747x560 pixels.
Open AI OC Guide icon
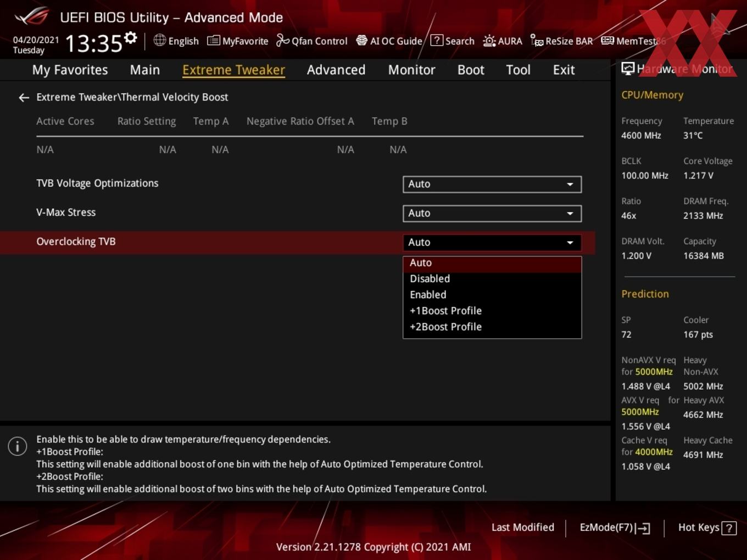tap(361, 40)
